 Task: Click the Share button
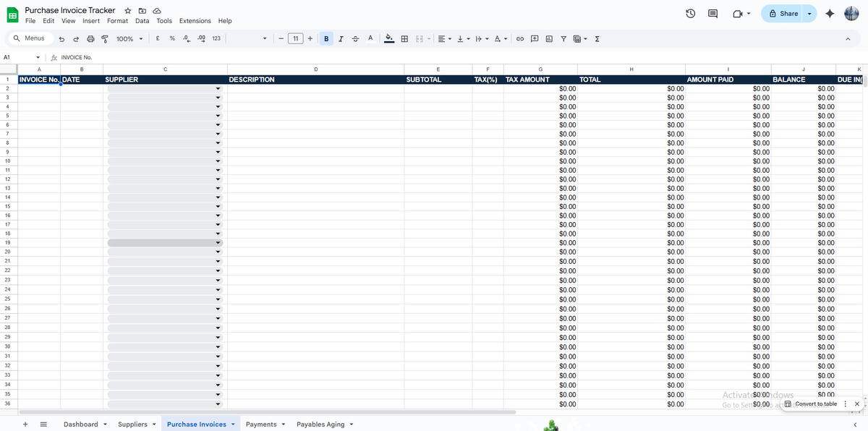coord(784,14)
